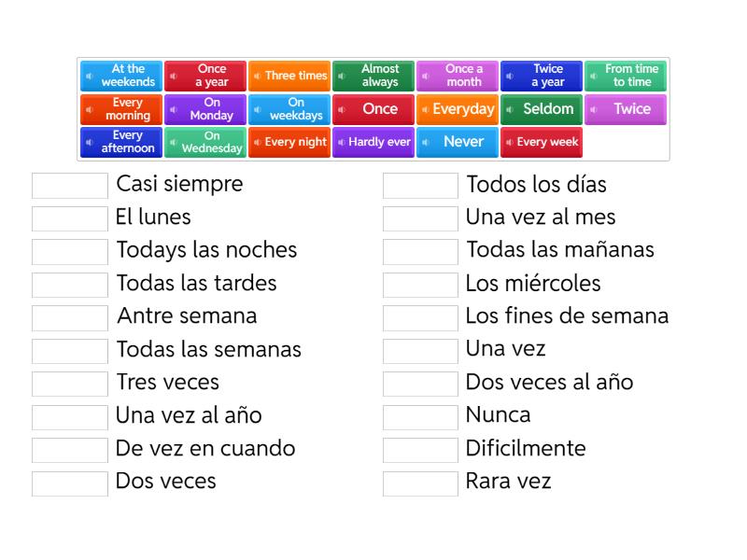
Task: Play audio on 'Once a year' tile
Action: (173, 76)
